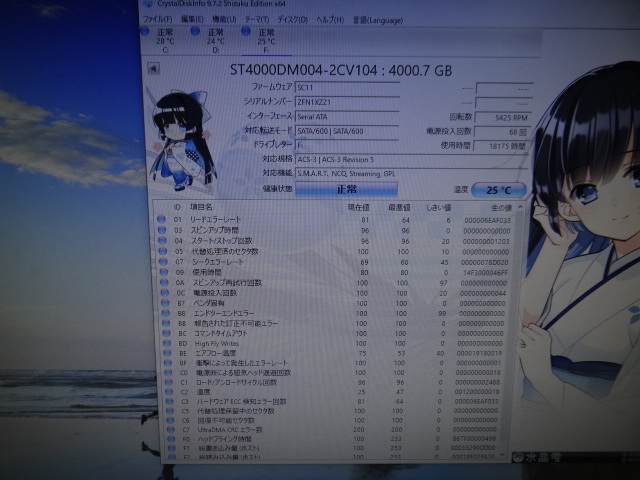Click status icon for 05 代替処理済のセクタ数

point(163,251)
